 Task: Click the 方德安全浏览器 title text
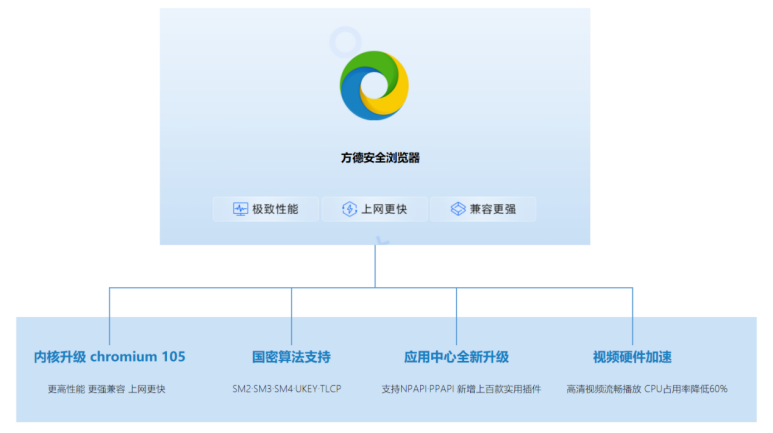[x=380, y=158]
